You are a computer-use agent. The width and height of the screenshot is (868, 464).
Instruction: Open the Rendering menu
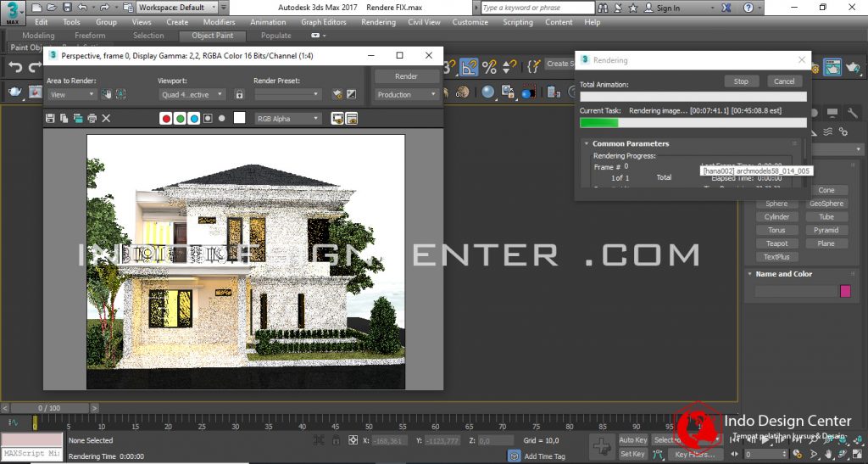pyautogui.click(x=378, y=22)
